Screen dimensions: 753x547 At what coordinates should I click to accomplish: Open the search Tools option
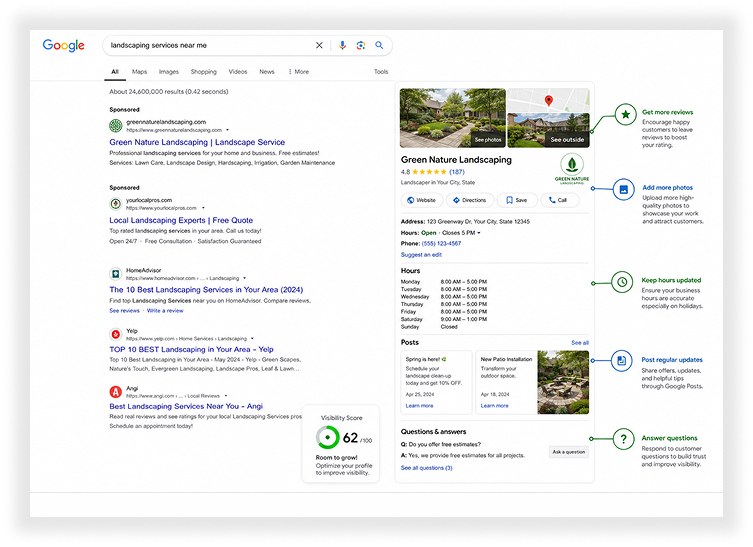tap(381, 72)
